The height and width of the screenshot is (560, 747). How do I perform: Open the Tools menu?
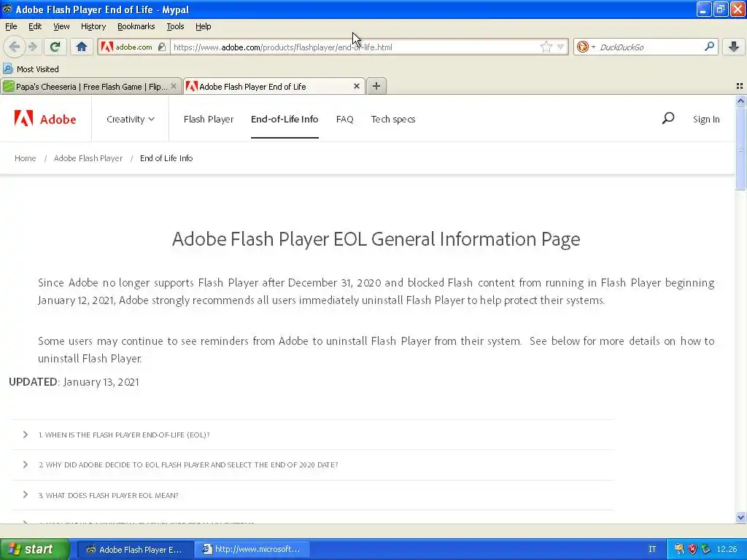[x=175, y=26]
